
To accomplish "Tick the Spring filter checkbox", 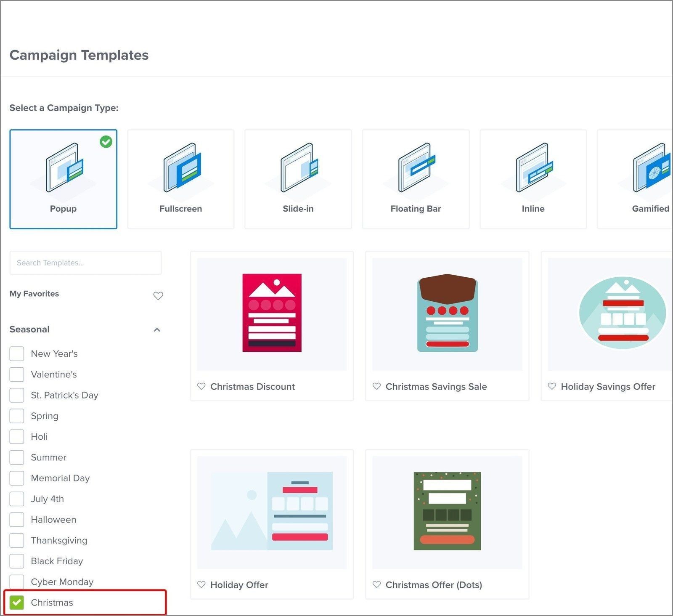I will coord(17,416).
